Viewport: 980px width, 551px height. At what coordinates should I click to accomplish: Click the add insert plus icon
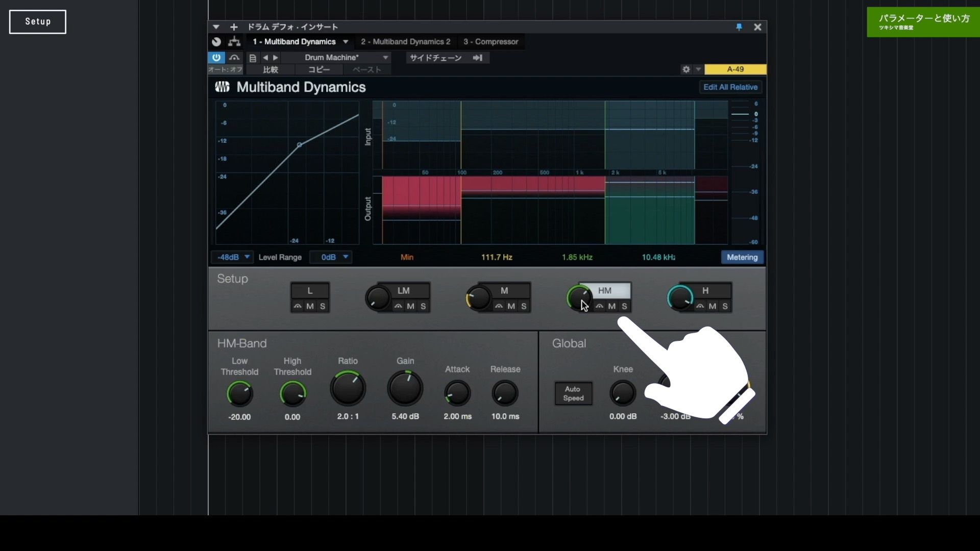pyautogui.click(x=234, y=27)
